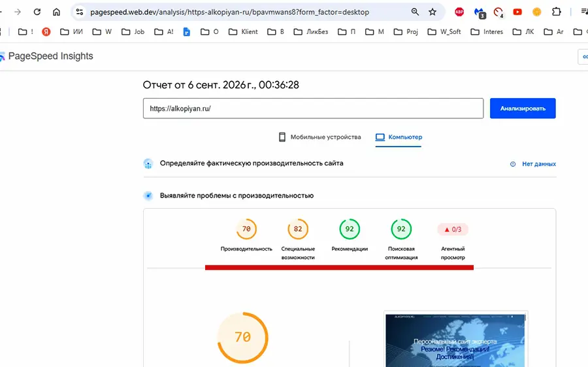
Task: Open the O bookmarks folder
Action: click(x=209, y=32)
